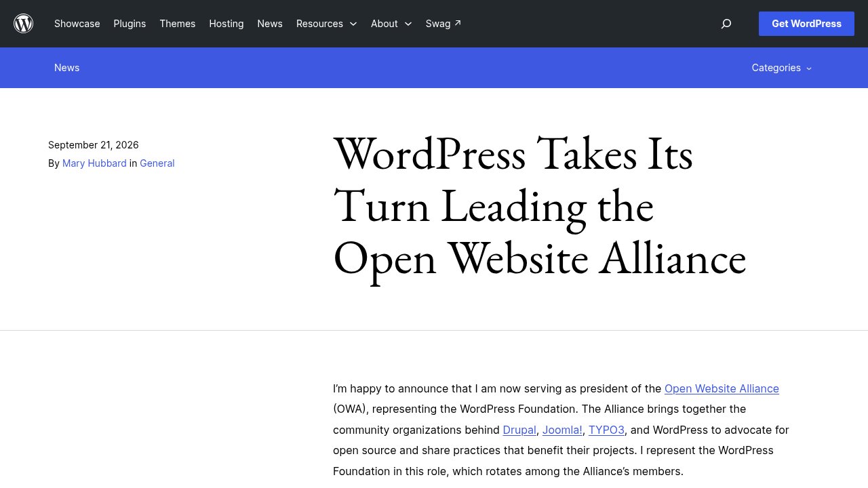The image size is (868, 488).
Task: Click the September 21, 2026 date
Action: tap(94, 145)
